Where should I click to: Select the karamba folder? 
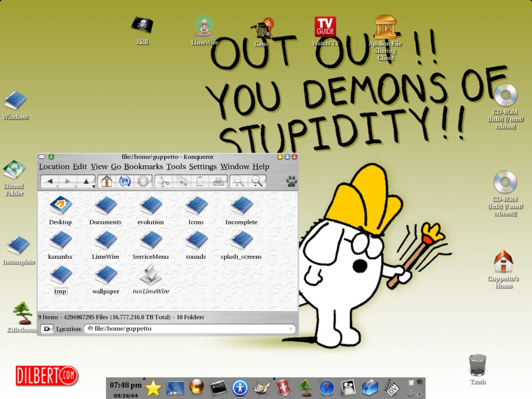click(60, 245)
